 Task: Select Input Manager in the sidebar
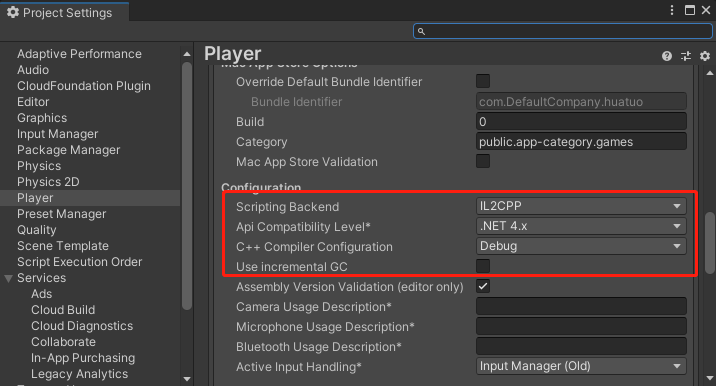point(58,134)
